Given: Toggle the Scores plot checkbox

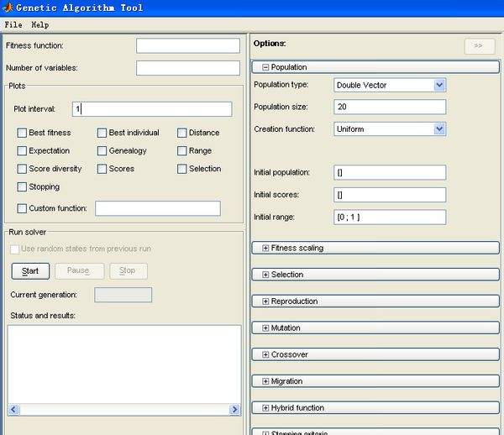Looking at the screenshot, I should (x=102, y=169).
